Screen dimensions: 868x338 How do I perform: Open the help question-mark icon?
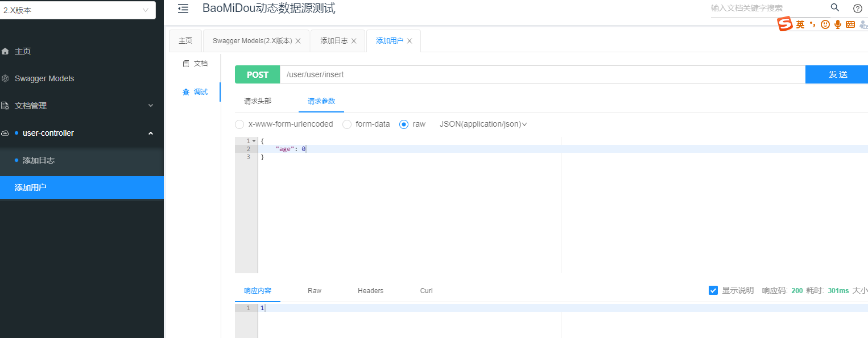click(x=858, y=8)
